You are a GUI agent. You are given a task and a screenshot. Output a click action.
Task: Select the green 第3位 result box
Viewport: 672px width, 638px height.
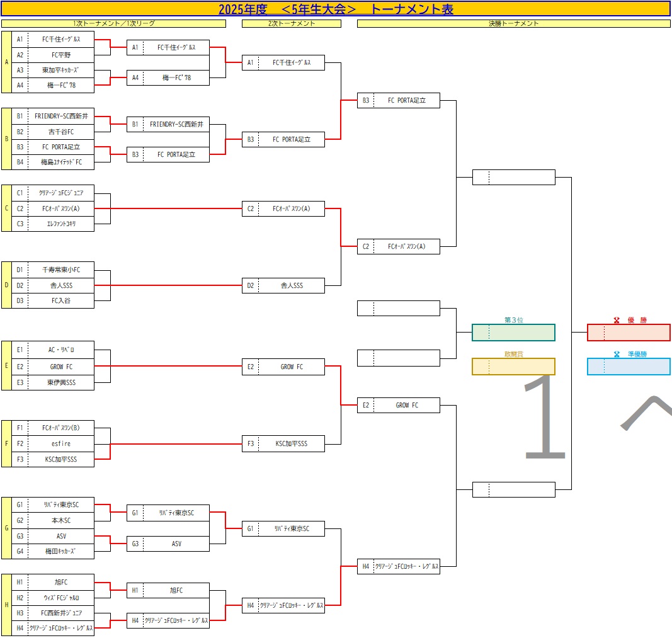(x=513, y=333)
